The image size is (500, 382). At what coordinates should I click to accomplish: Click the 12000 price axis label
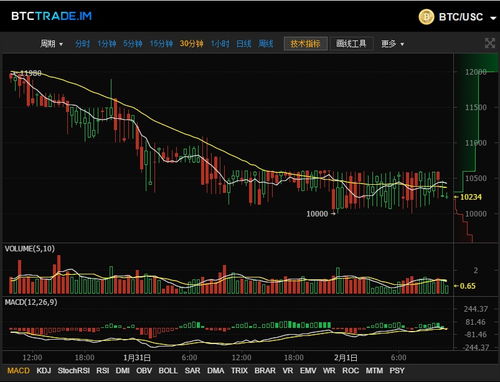(476, 72)
